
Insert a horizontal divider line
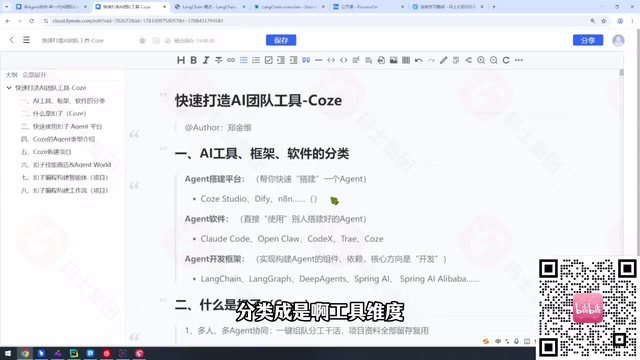point(318,60)
